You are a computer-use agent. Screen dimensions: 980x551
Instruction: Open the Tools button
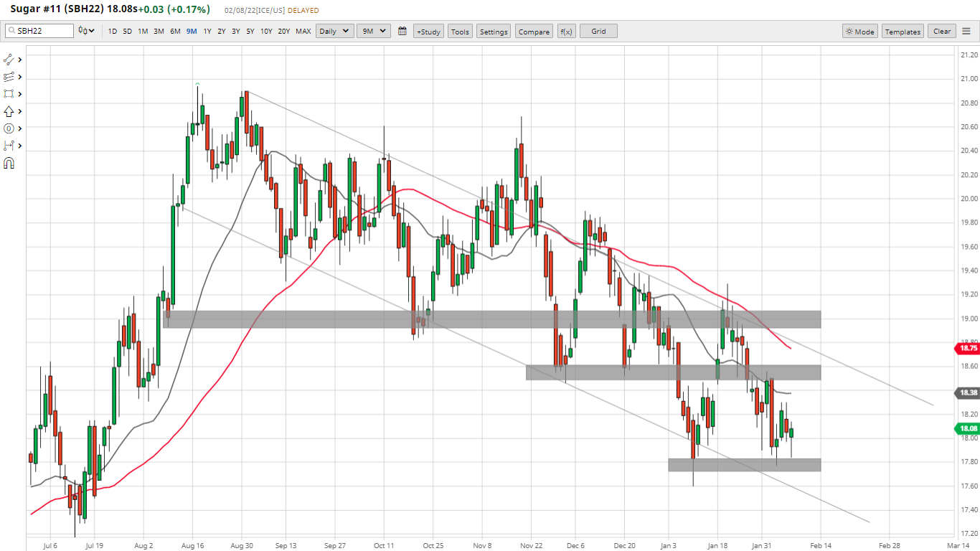tap(461, 31)
